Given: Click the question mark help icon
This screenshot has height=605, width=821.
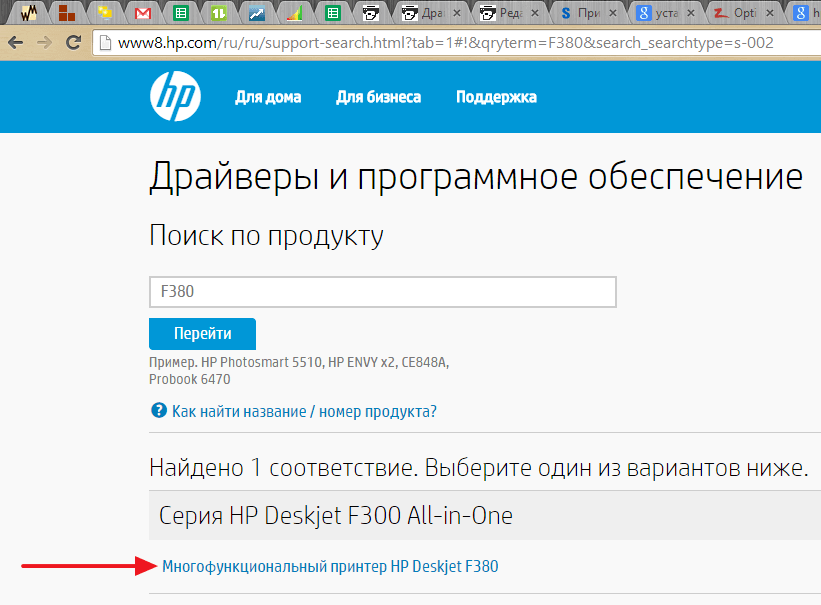Looking at the screenshot, I should tap(158, 411).
